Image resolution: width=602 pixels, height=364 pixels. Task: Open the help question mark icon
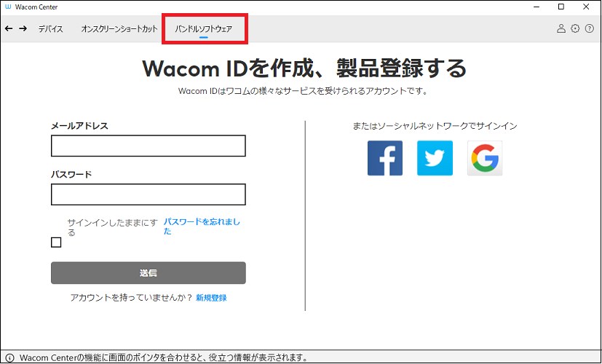pyautogui.click(x=590, y=28)
